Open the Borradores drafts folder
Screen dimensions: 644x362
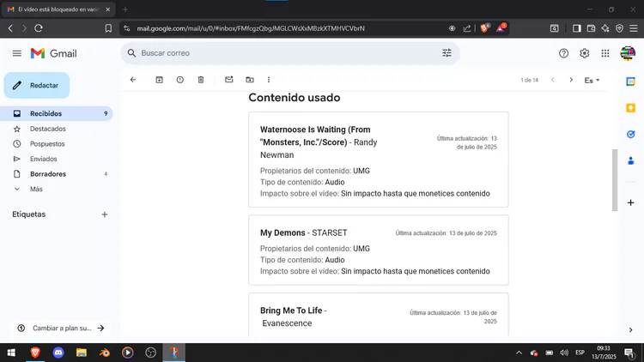point(47,174)
